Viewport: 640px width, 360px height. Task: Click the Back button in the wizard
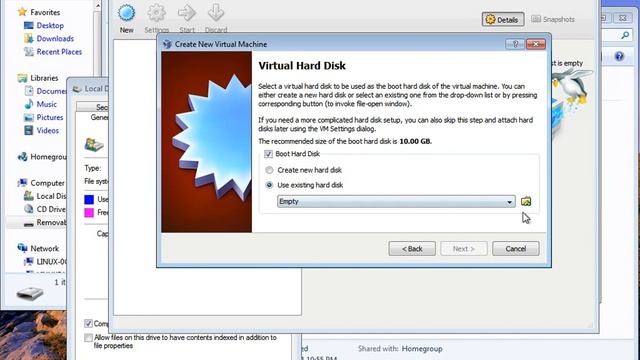pyautogui.click(x=412, y=249)
